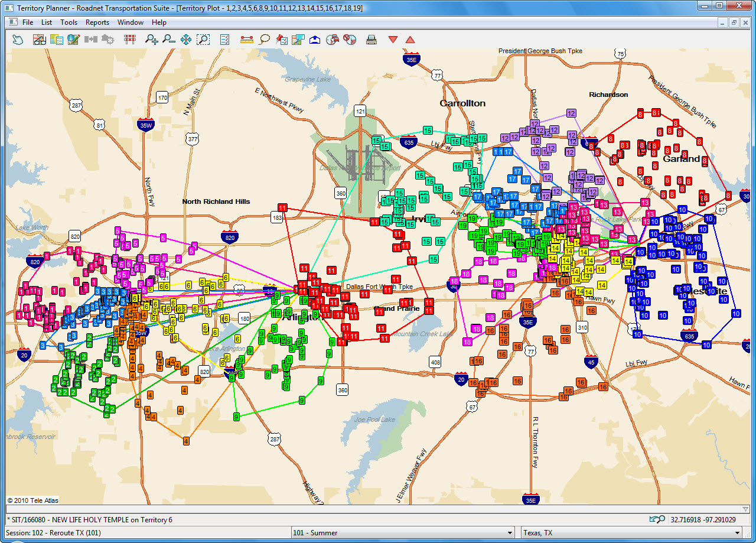
Task: Click the Mountain Creek Lake map label
Action: tap(422, 334)
